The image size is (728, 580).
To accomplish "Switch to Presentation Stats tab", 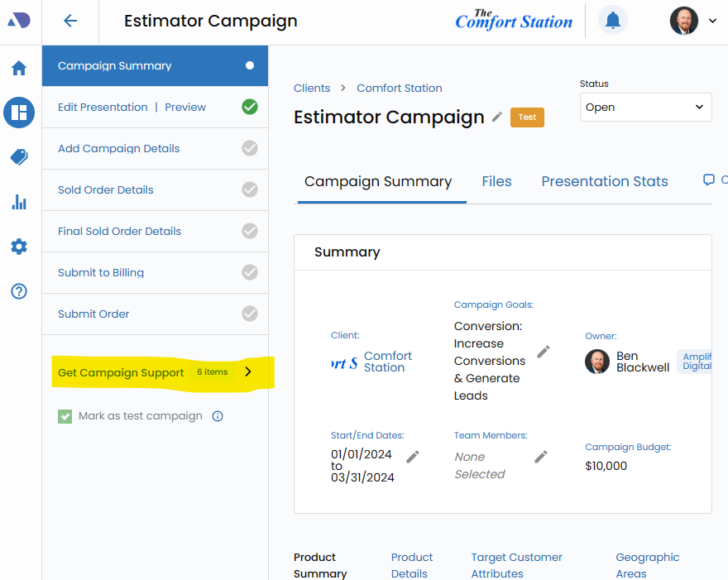I will pyautogui.click(x=604, y=182).
